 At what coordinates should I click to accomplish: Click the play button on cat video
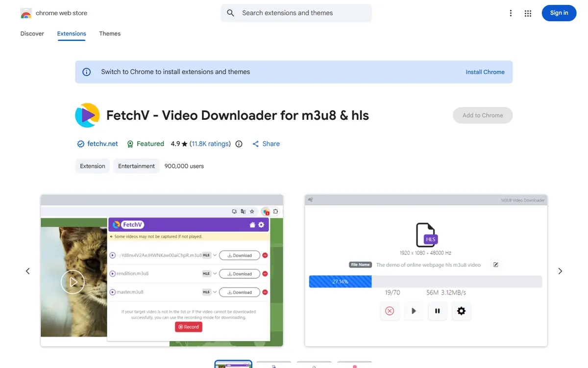point(73,282)
